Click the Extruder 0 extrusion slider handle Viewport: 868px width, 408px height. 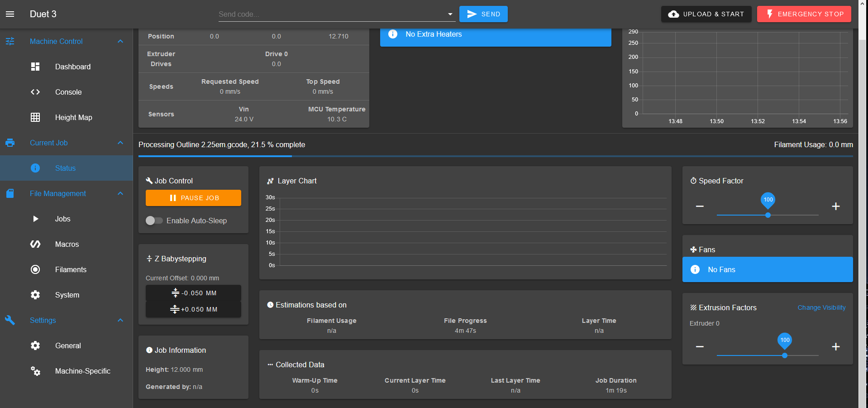click(785, 355)
